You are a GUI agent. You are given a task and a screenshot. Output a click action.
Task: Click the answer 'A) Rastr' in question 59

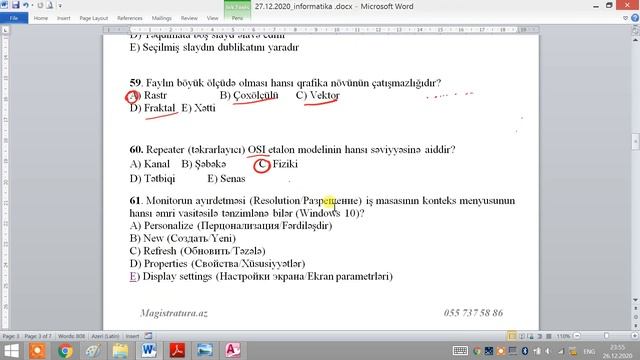[x=148, y=96]
